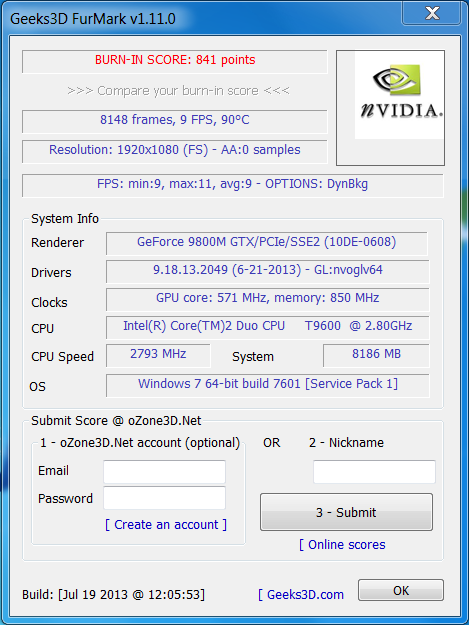The image size is (469, 625).
Task: Focus the Nickname input field
Action: click(x=374, y=472)
